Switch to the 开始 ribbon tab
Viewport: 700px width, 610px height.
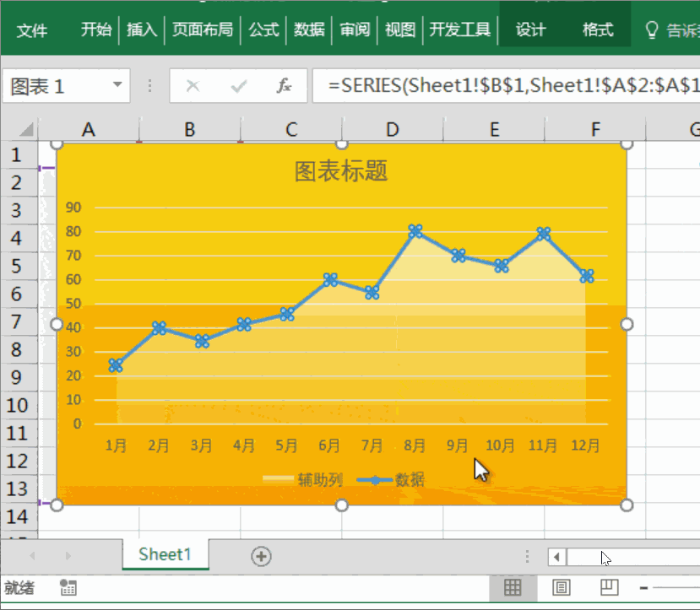point(95,30)
